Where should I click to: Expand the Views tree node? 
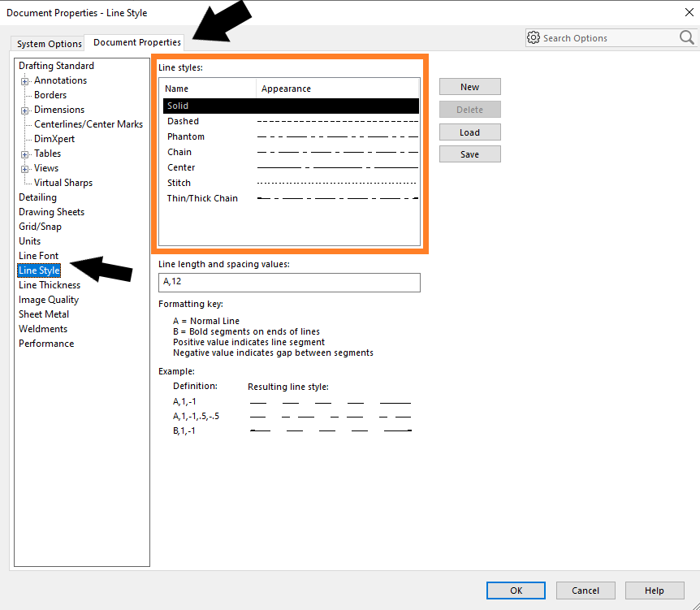coord(25,169)
